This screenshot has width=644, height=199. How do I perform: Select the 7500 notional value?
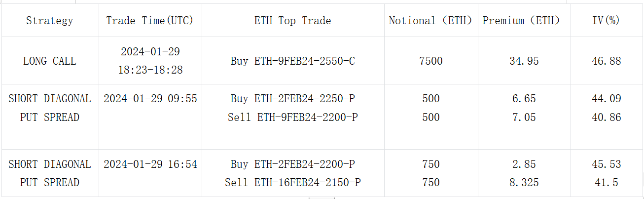click(x=431, y=61)
